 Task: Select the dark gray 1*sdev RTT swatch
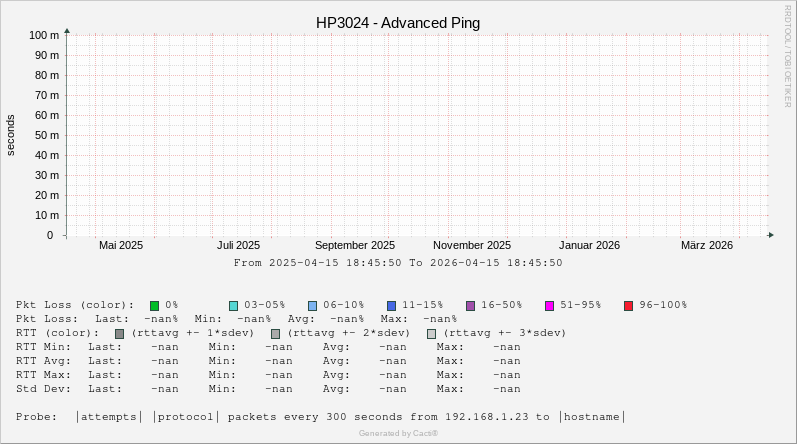tap(119, 334)
